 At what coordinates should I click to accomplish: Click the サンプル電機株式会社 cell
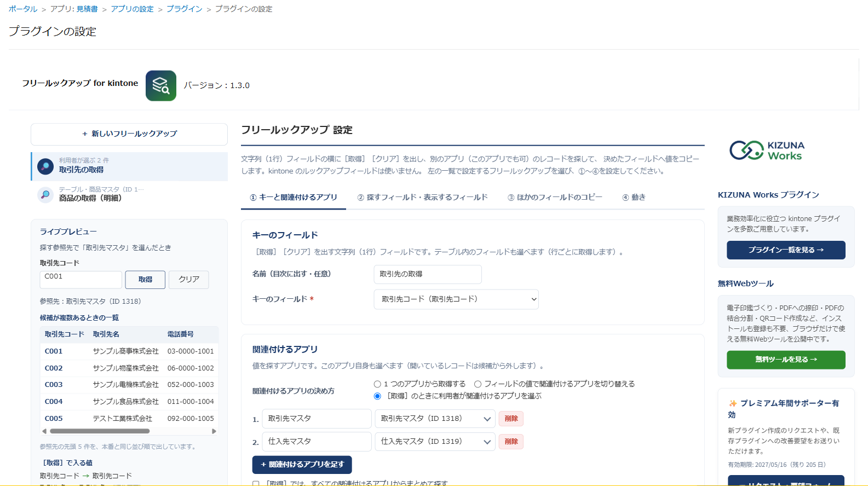125,385
